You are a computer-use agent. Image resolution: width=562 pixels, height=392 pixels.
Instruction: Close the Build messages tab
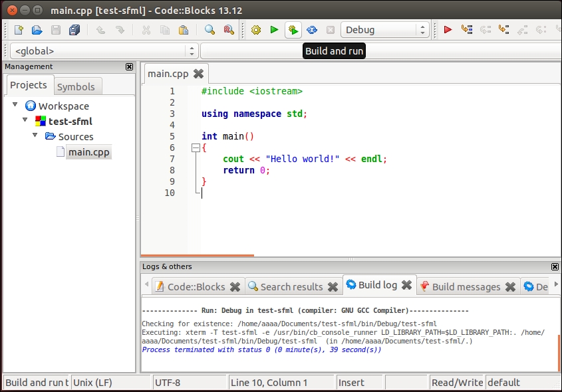click(x=510, y=287)
